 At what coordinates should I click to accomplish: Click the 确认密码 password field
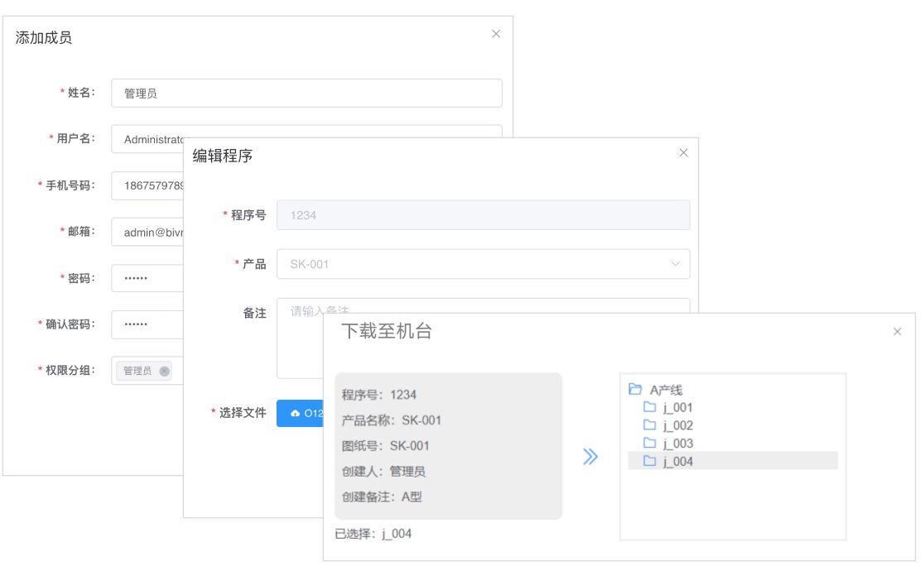point(146,324)
